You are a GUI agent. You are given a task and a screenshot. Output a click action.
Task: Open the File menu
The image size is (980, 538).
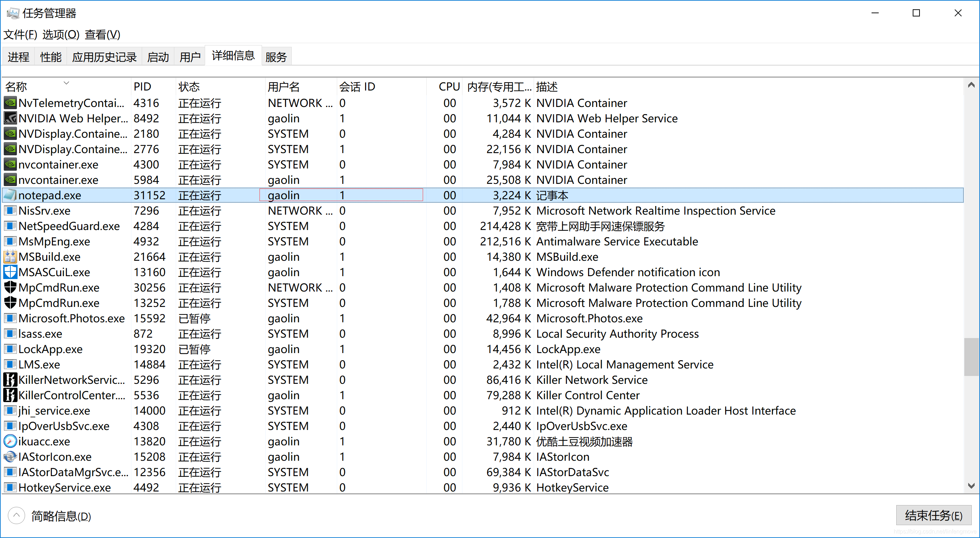coord(20,35)
